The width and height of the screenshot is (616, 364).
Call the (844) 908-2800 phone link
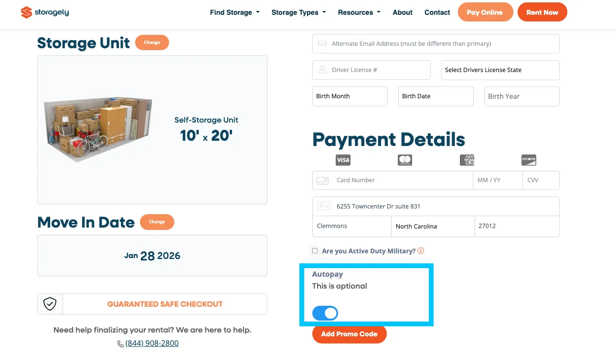point(152,343)
